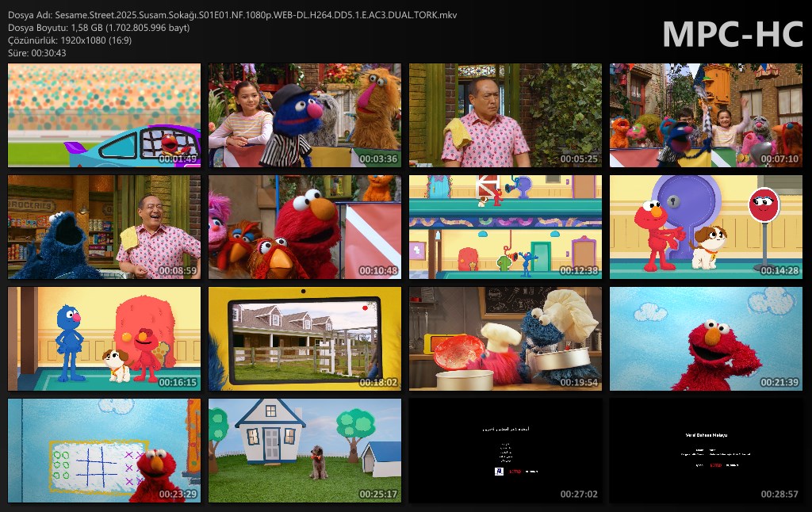Click the black credits frame at 00:27:02

coord(505,451)
